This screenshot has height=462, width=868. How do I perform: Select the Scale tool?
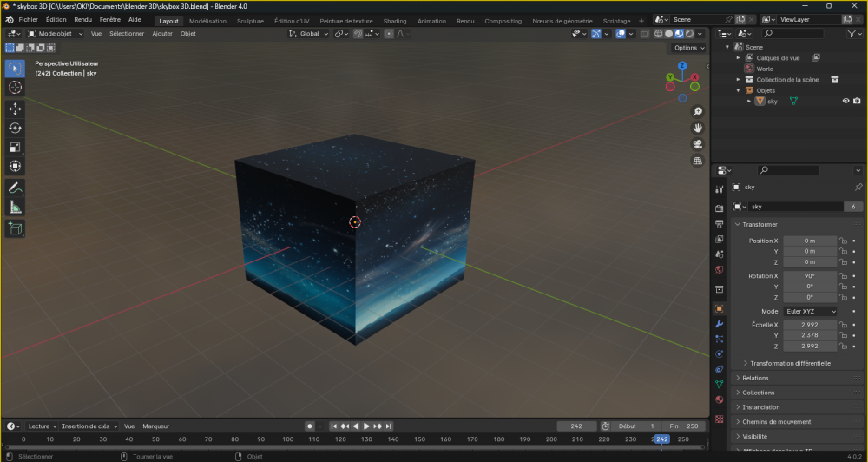point(15,147)
